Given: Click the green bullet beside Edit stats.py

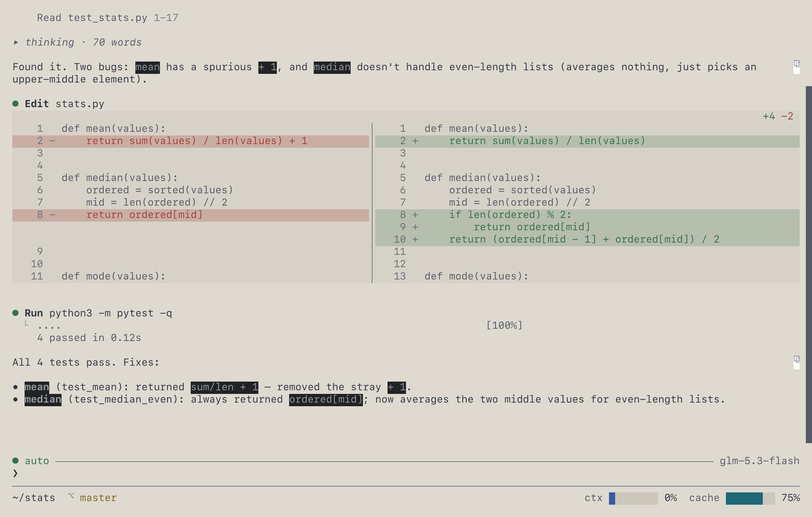Looking at the screenshot, I should click(15, 104).
